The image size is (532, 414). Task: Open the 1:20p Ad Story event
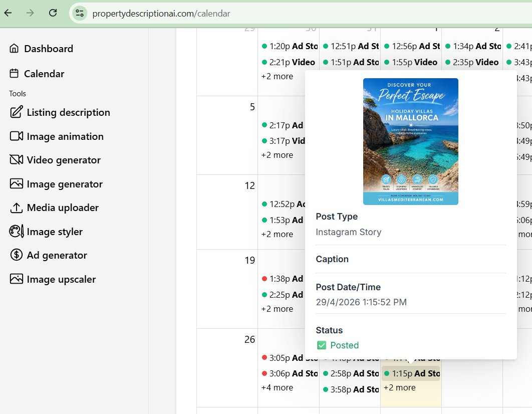[x=290, y=46]
